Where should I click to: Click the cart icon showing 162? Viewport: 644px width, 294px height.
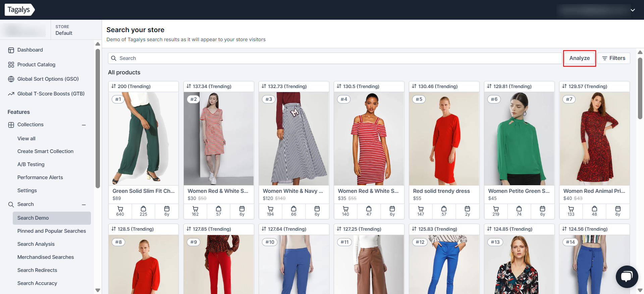click(x=195, y=209)
